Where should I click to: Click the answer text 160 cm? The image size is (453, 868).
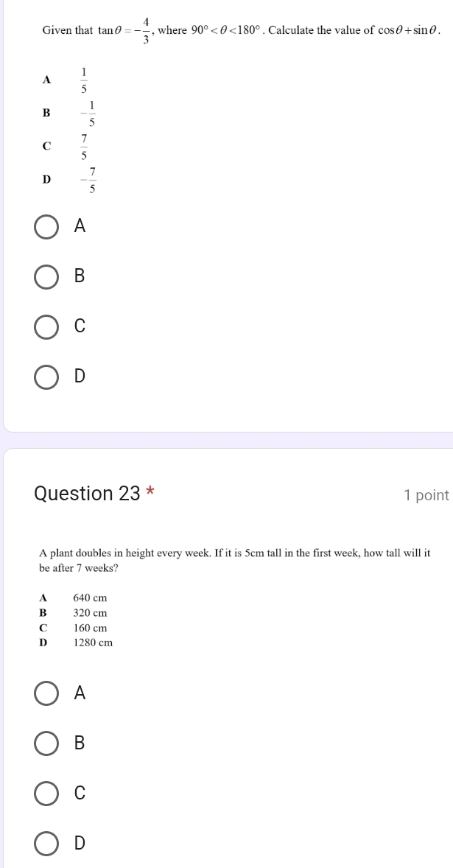pyautogui.click(x=91, y=629)
